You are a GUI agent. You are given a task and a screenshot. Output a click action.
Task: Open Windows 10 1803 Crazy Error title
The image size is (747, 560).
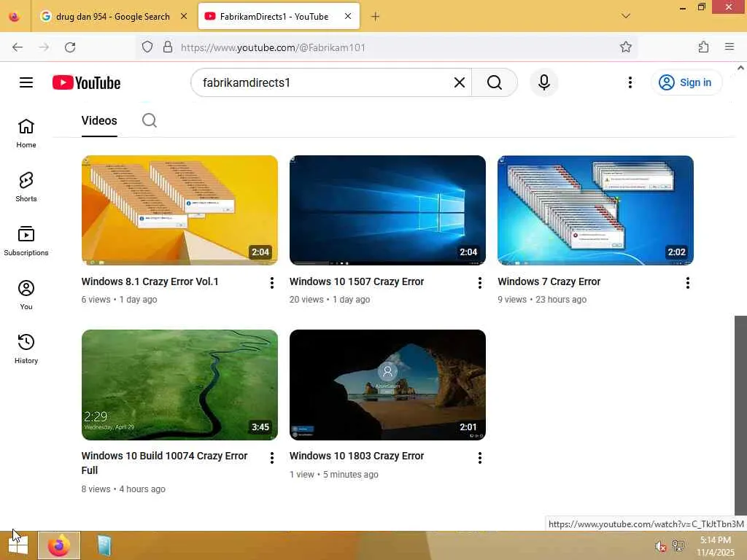coord(356,456)
